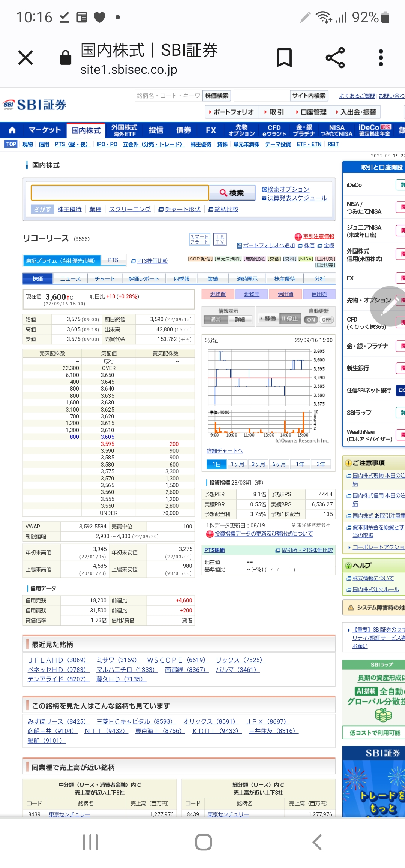Go to home via house icon
Screen dimensions: 405x868
tap(12, 130)
